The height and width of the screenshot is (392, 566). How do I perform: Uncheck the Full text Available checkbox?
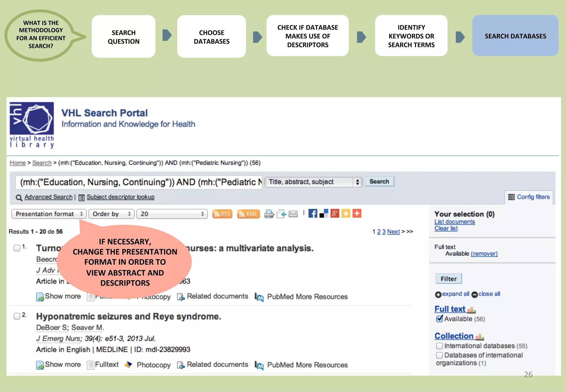coord(439,319)
